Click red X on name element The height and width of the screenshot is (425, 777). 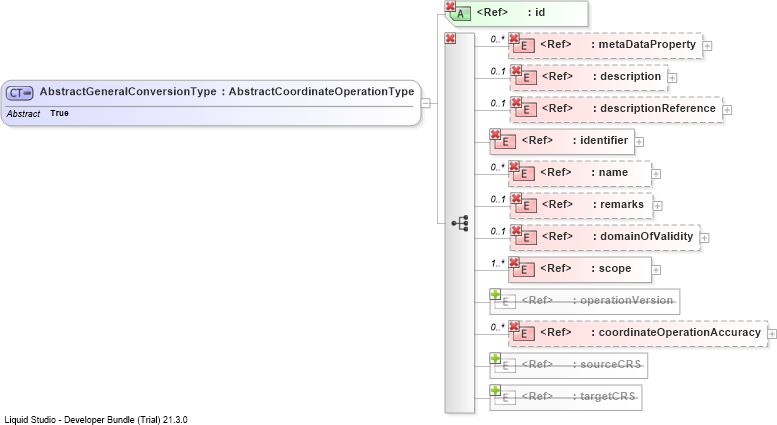pos(514,166)
